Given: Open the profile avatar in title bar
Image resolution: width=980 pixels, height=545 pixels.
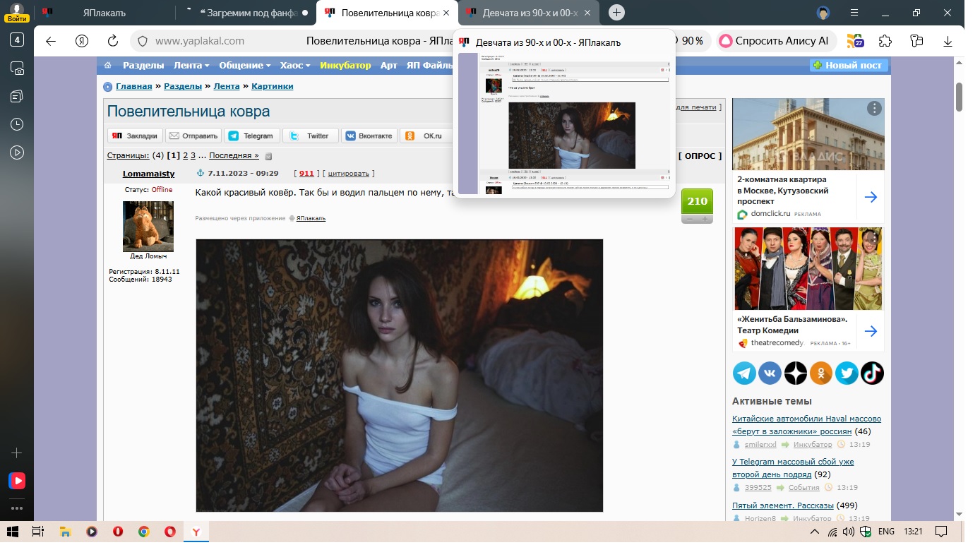Looking at the screenshot, I should [x=823, y=13].
